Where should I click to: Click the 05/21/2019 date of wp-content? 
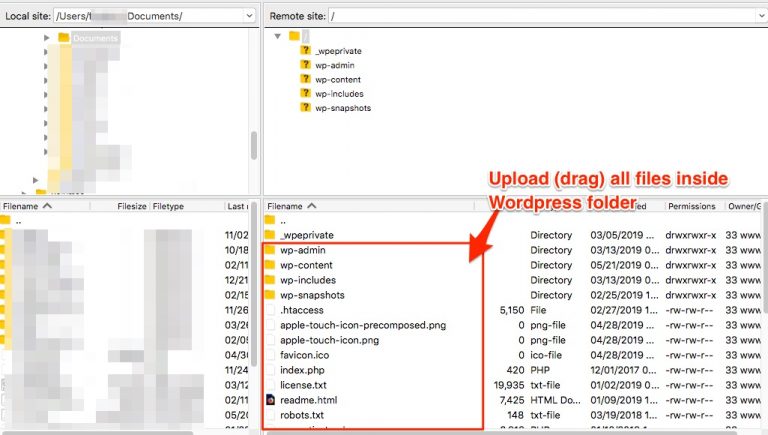point(624,265)
